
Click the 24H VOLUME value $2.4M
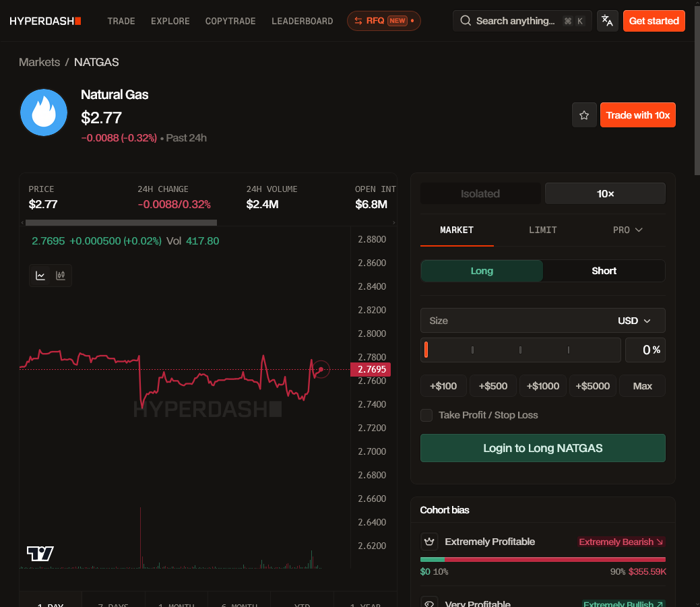pos(263,204)
